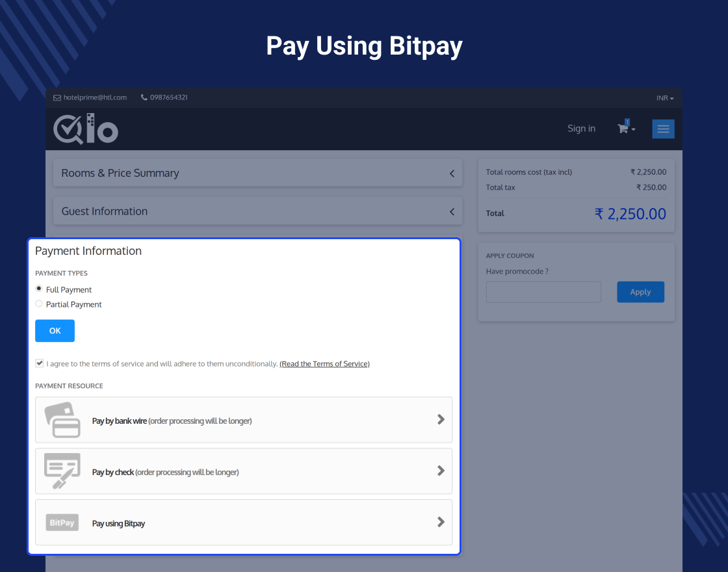The height and width of the screenshot is (572, 728).
Task: Click the Sign in menu item
Action: tap(581, 128)
